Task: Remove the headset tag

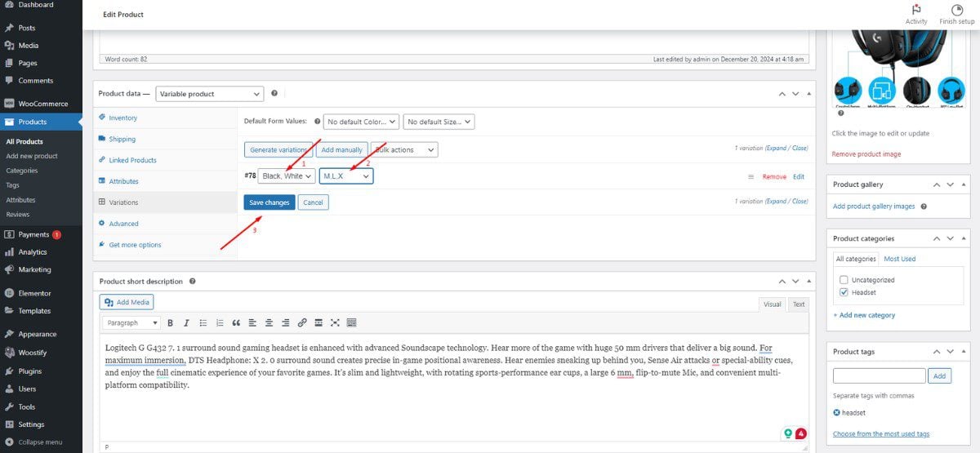Action: (x=836, y=413)
